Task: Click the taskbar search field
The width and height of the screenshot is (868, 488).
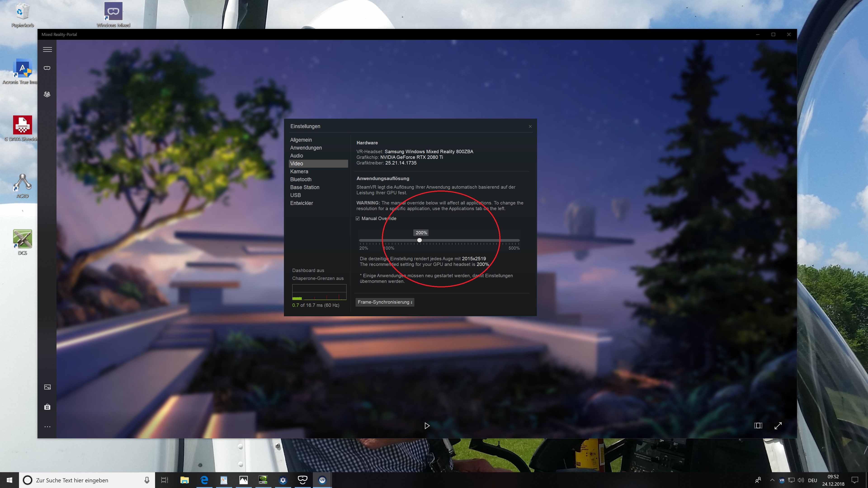Action: point(87,480)
